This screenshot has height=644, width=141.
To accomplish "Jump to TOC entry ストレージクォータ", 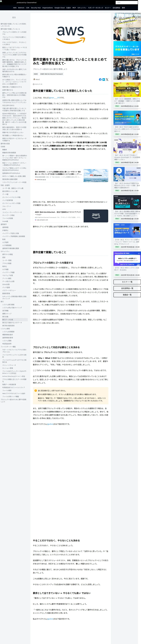I will point(9,365).
